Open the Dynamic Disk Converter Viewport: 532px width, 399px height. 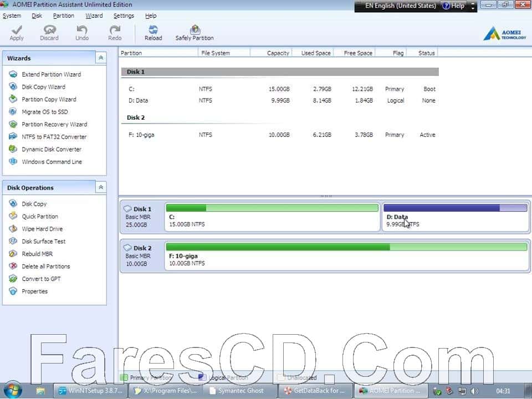(52, 149)
